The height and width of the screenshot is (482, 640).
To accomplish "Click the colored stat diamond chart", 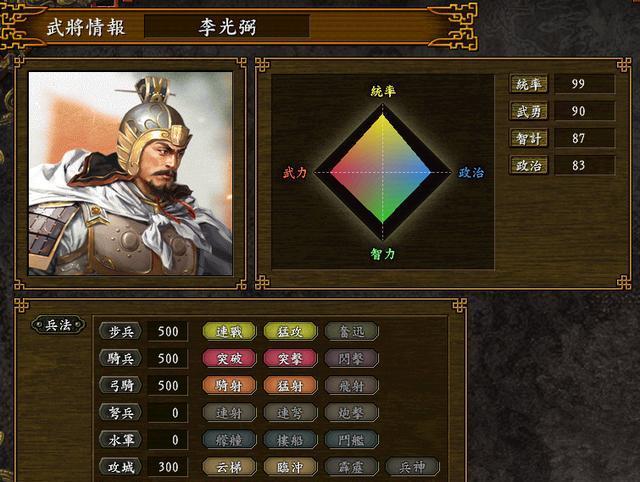I will pyautogui.click(x=382, y=172).
